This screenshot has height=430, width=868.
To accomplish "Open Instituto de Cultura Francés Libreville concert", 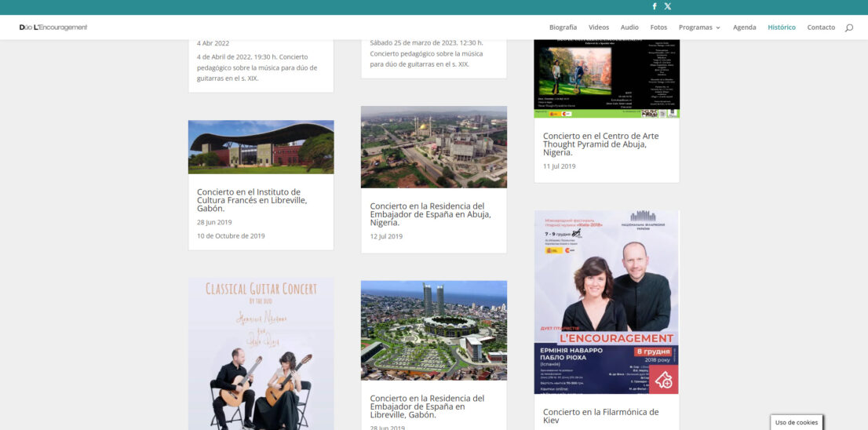I will coord(252,200).
